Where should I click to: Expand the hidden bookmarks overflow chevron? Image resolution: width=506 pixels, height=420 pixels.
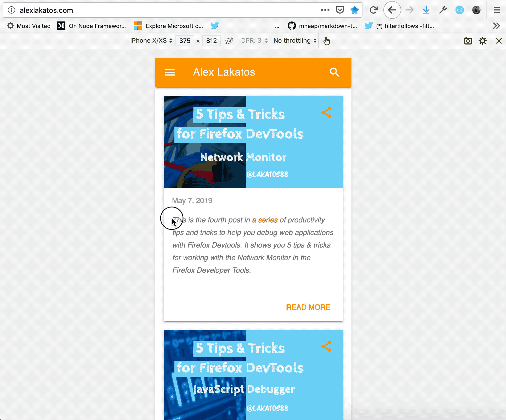pos(496,26)
